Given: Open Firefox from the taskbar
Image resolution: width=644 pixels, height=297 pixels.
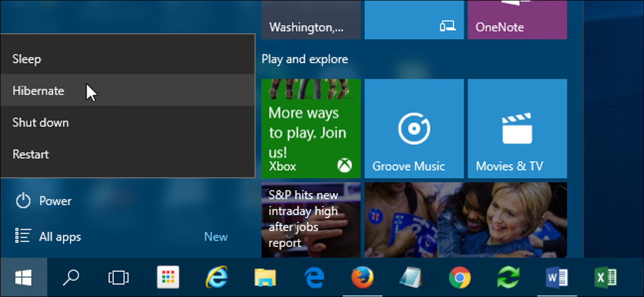Looking at the screenshot, I should [x=363, y=278].
